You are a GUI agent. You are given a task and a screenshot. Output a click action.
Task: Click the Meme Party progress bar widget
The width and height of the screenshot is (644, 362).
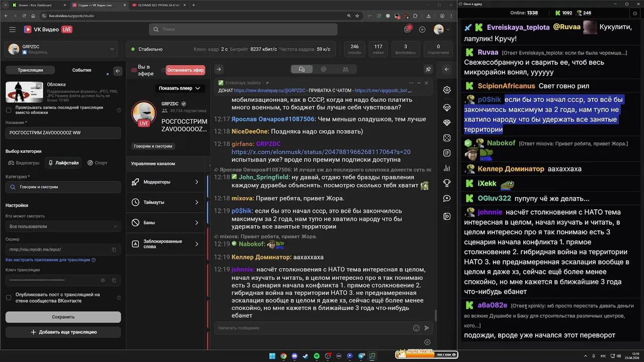[x=427, y=354]
